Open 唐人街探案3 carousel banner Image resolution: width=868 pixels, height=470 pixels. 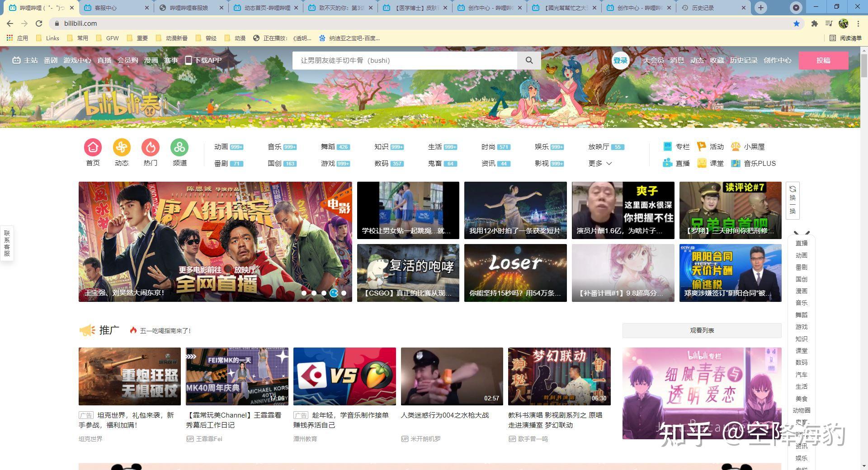(215, 242)
